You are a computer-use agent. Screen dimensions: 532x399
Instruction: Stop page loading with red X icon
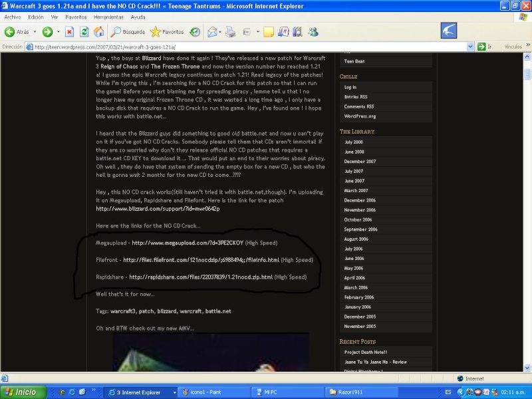(x=70, y=32)
